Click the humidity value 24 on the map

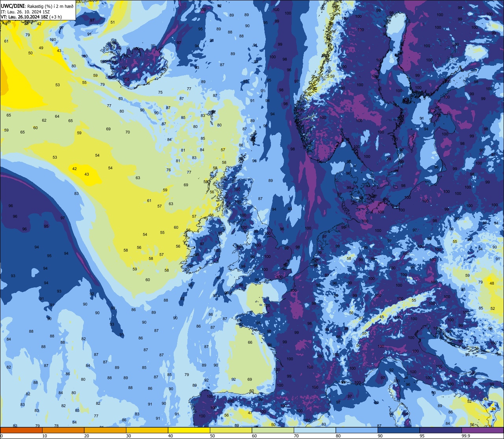pyautogui.click(x=494, y=409)
